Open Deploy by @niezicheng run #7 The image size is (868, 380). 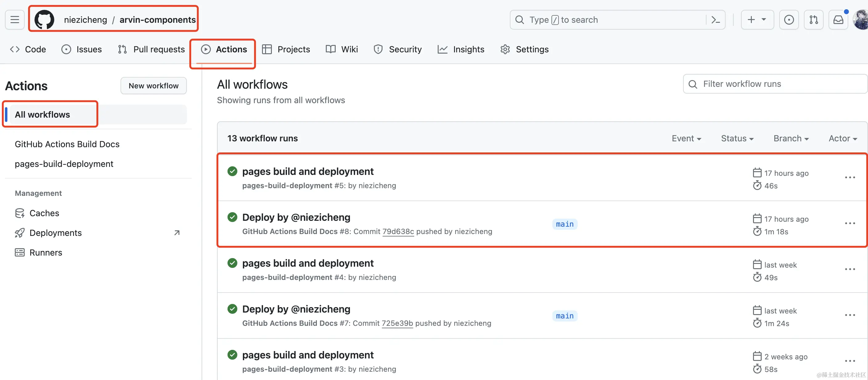click(x=296, y=309)
